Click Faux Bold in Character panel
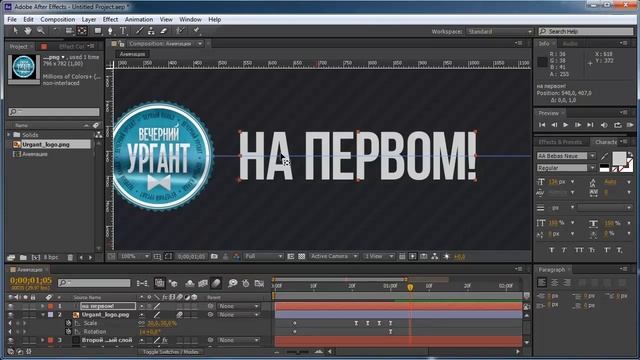Screen dimensions: 640x360 551,250
